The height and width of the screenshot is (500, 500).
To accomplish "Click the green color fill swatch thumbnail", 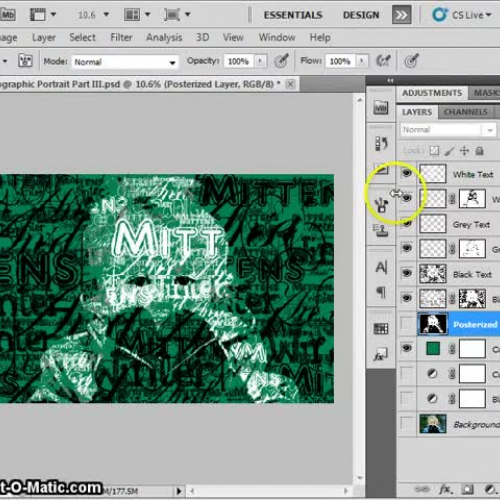I will point(433,349).
